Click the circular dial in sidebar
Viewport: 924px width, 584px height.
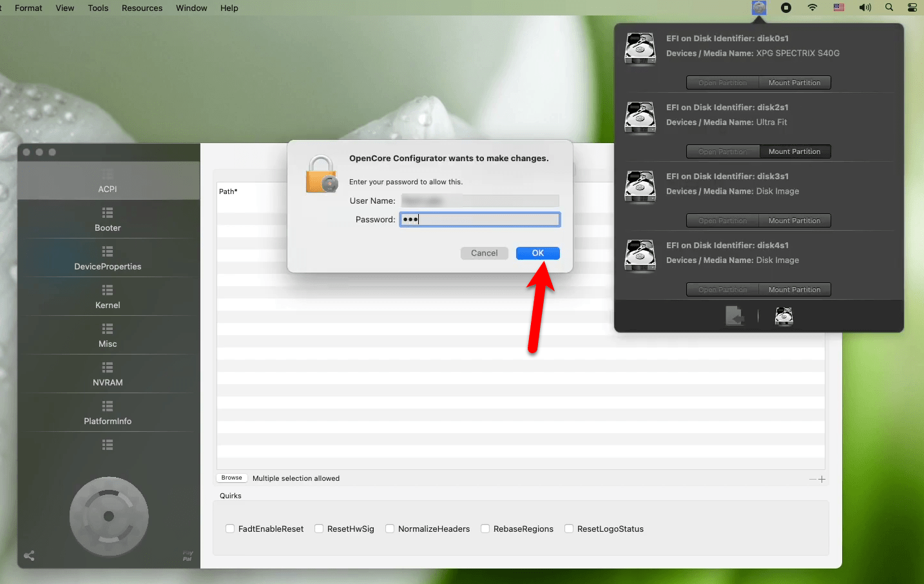click(x=109, y=516)
